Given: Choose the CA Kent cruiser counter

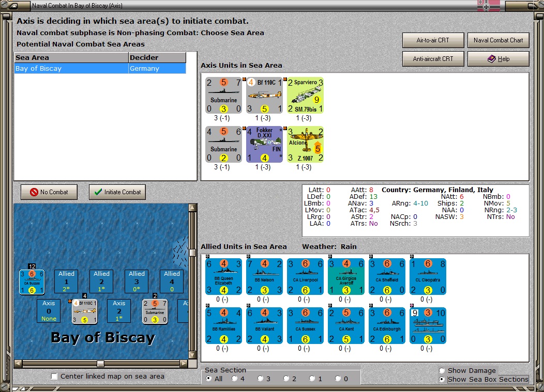Looking at the screenshot, I should 346,326.
